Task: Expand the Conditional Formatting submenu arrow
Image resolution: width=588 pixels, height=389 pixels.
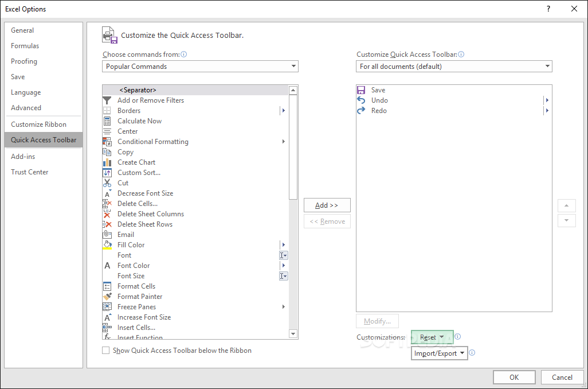Action: [x=284, y=142]
